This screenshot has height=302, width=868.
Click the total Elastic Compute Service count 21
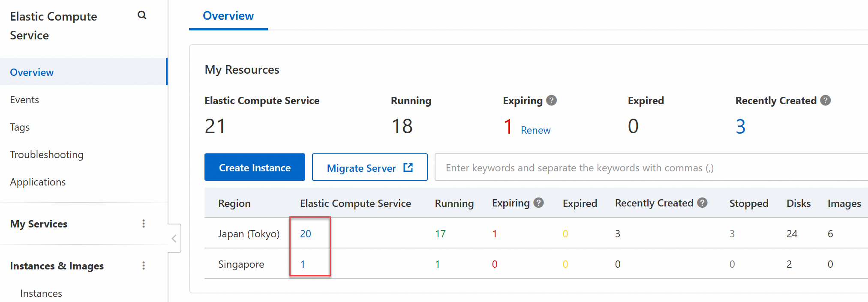click(215, 126)
